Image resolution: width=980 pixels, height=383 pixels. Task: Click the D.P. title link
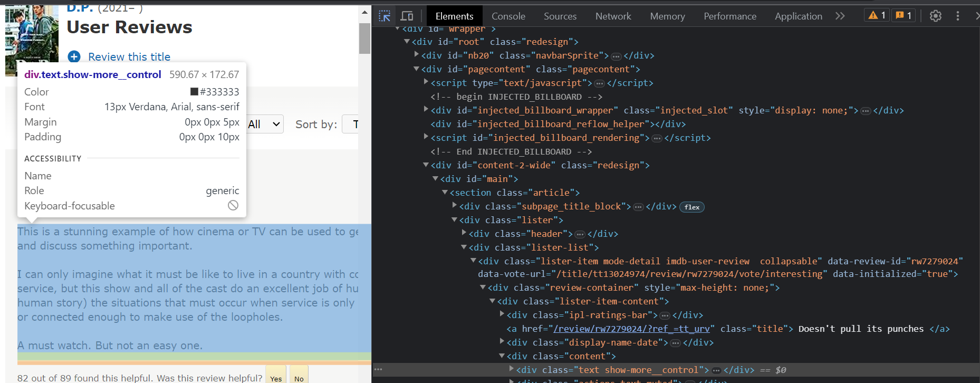pyautogui.click(x=80, y=9)
